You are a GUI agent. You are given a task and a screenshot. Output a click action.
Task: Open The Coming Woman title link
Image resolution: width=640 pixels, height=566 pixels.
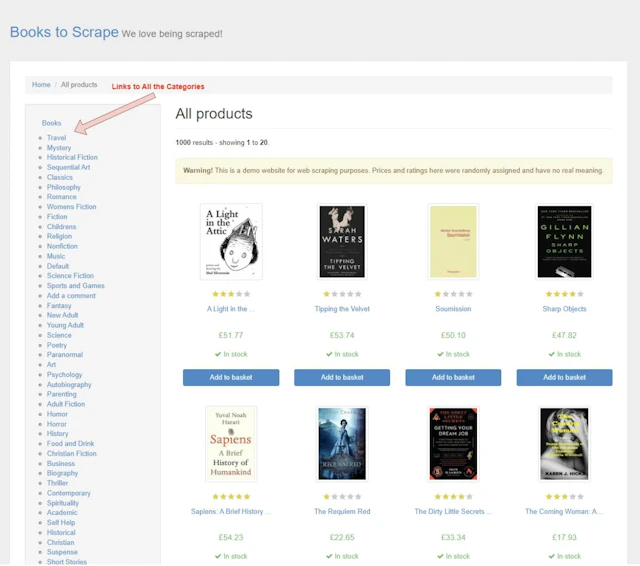(564, 511)
